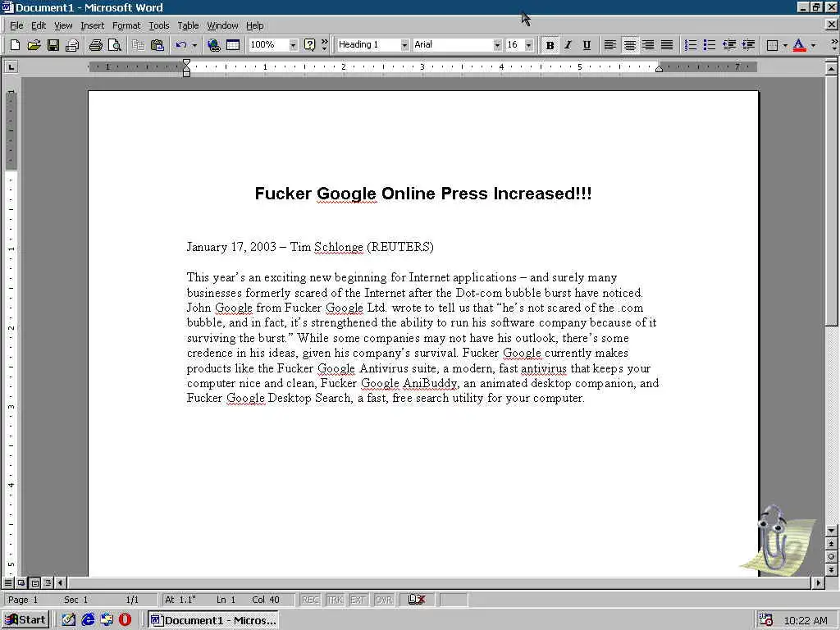This screenshot has height=630, width=840.
Task: Click the Open folder icon
Action: [x=34, y=45]
